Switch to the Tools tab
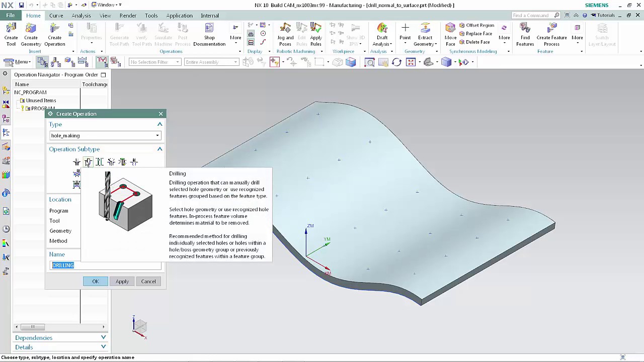Viewport: 644px width, 362px height. coord(151,16)
